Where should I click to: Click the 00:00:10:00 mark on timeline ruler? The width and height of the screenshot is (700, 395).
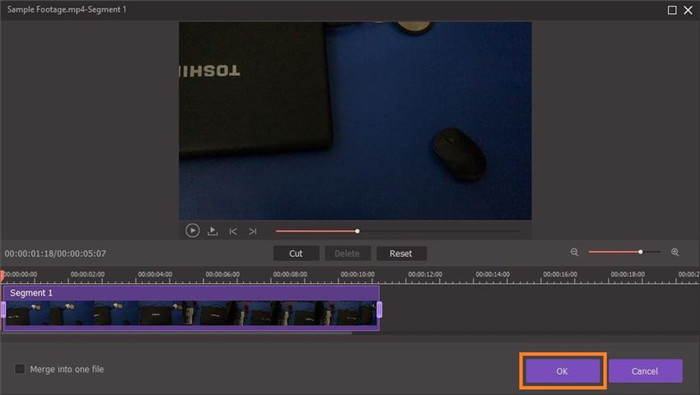(x=357, y=274)
